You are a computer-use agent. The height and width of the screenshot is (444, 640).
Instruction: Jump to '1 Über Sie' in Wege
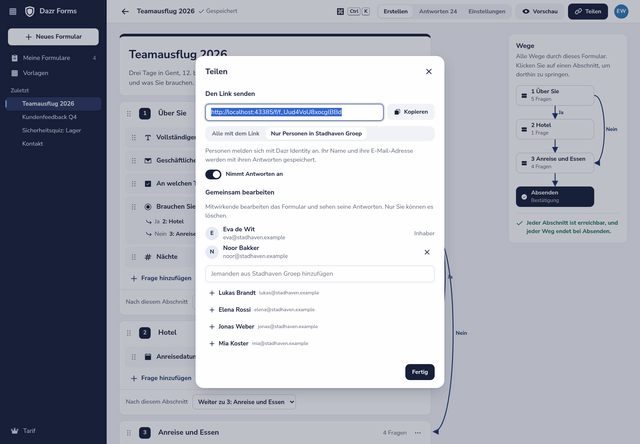(555, 95)
